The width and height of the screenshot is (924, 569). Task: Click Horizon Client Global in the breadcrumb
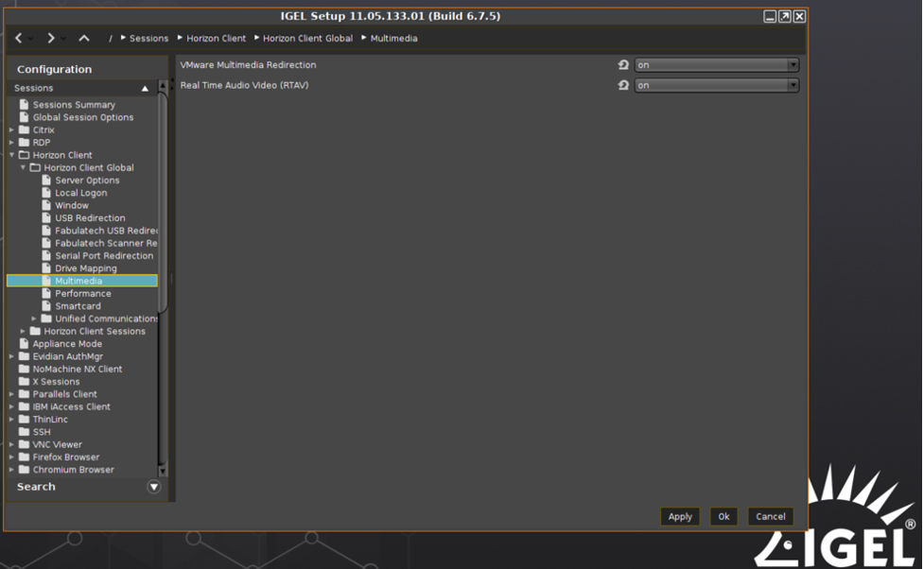point(307,39)
